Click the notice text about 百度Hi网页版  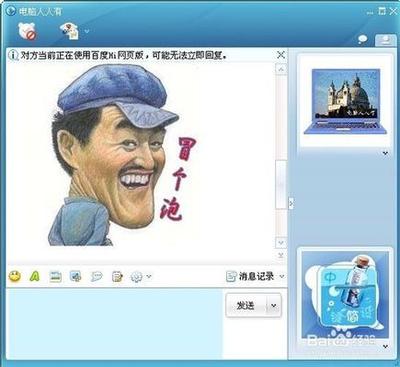[124, 55]
